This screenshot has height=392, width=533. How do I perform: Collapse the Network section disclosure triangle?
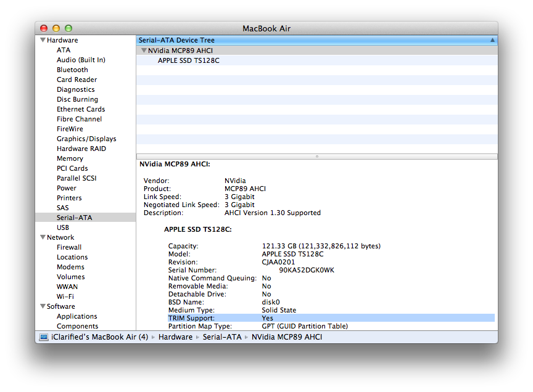click(43, 237)
